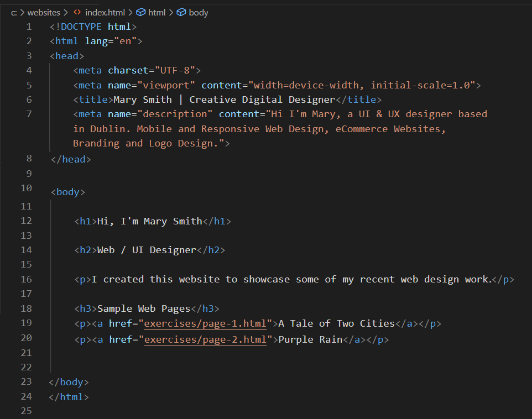
Task: Click 'Sample Web Pages' heading text
Action: (144, 309)
